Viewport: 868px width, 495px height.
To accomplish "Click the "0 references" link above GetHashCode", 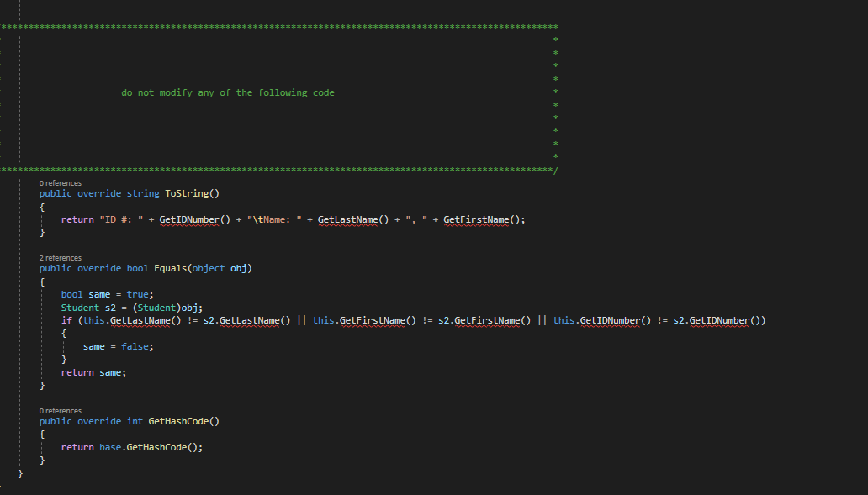I will [x=60, y=411].
